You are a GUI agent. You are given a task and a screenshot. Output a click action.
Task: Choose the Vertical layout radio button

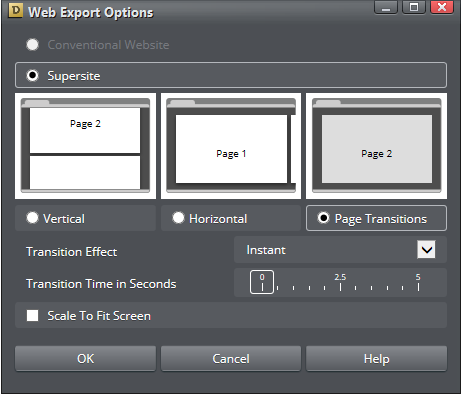pos(32,218)
